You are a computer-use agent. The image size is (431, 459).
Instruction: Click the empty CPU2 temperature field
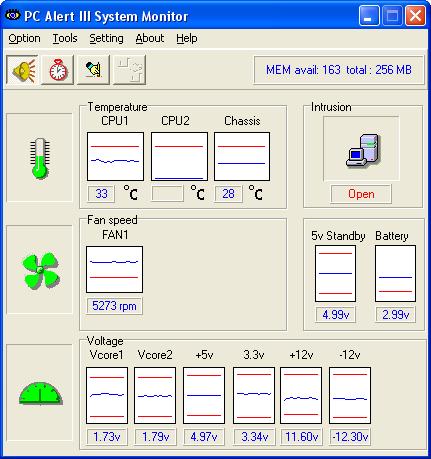coord(167,194)
